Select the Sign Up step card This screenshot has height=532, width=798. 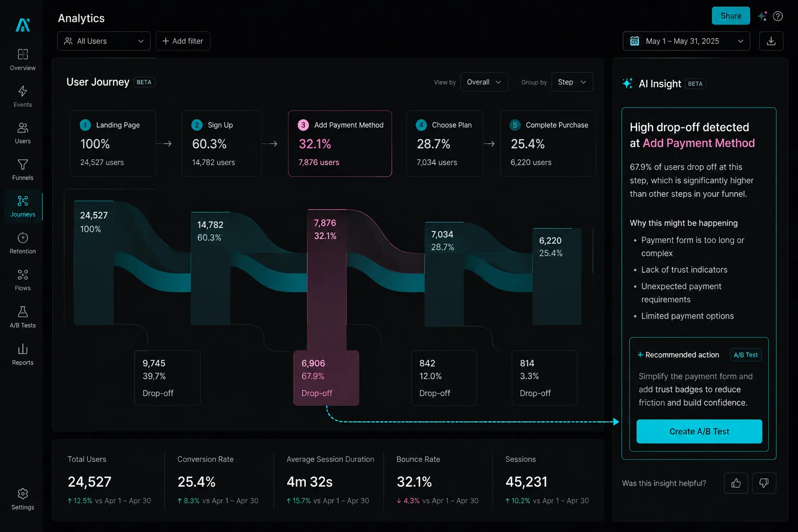[x=222, y=143]
